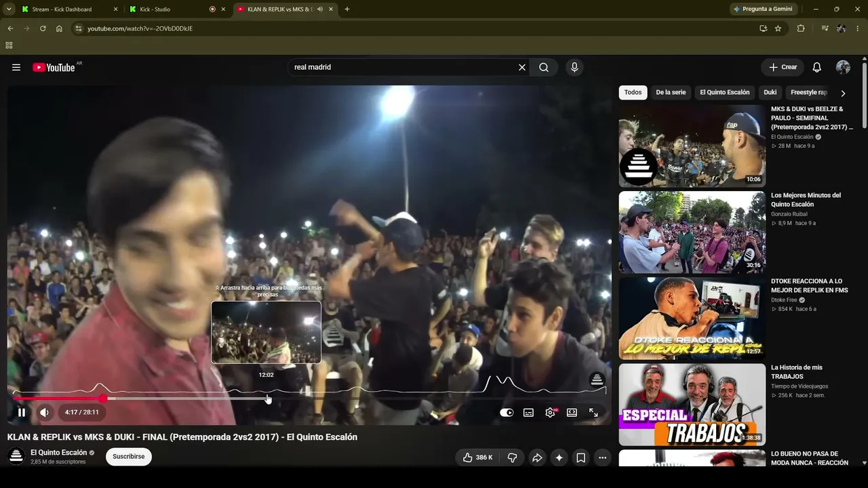
Task: Start voice search with the microphone
Action: pos(574,67)
